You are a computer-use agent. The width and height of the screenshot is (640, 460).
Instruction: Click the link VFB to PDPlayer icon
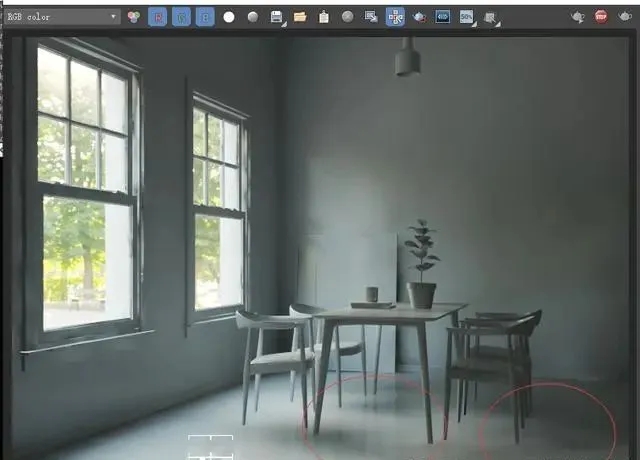443,17
